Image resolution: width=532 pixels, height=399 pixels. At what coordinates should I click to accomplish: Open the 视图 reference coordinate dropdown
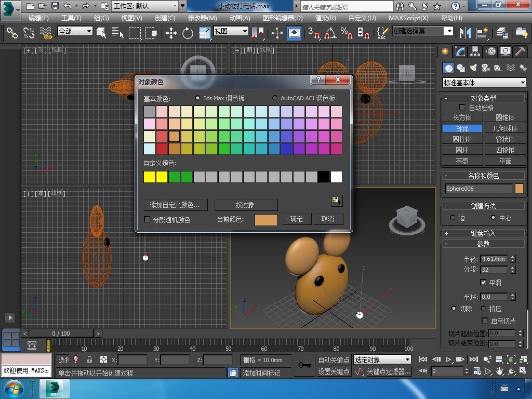[x=231, y=31]
